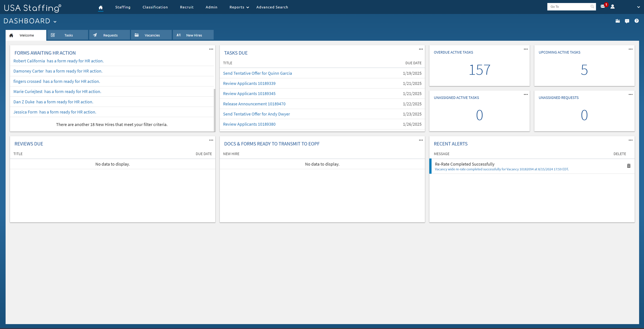This screenshot has width=644, height=329.
Task: Open options menu on Recent Alerts widget
Action: click(630, 140)
